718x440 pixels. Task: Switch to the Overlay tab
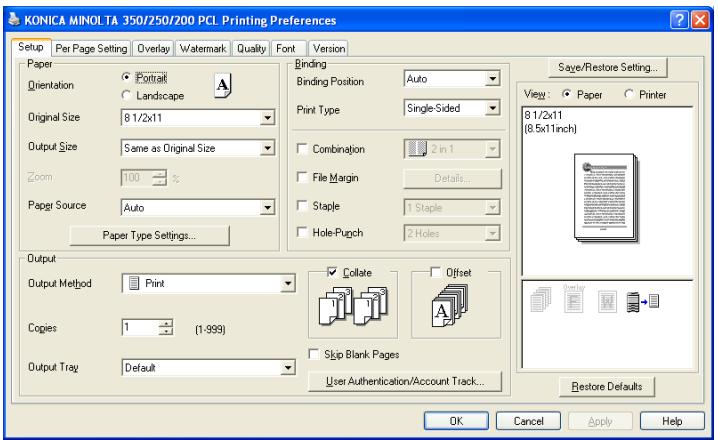(x=153, y=48)
